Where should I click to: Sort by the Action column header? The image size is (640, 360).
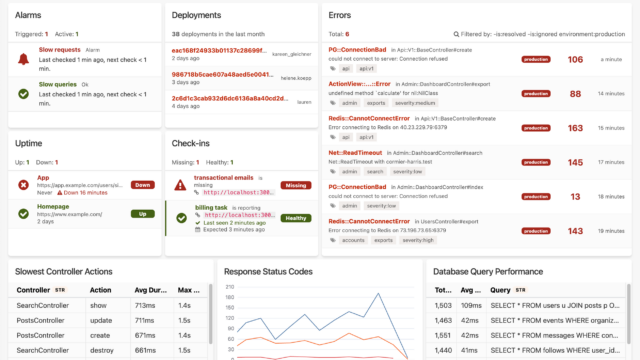(x=100, y=290)
